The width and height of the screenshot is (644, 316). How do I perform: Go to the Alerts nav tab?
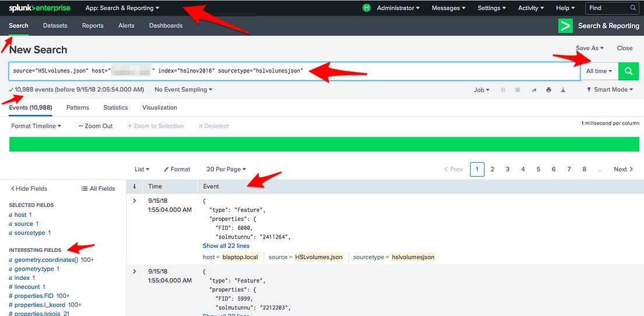(126, 26)
